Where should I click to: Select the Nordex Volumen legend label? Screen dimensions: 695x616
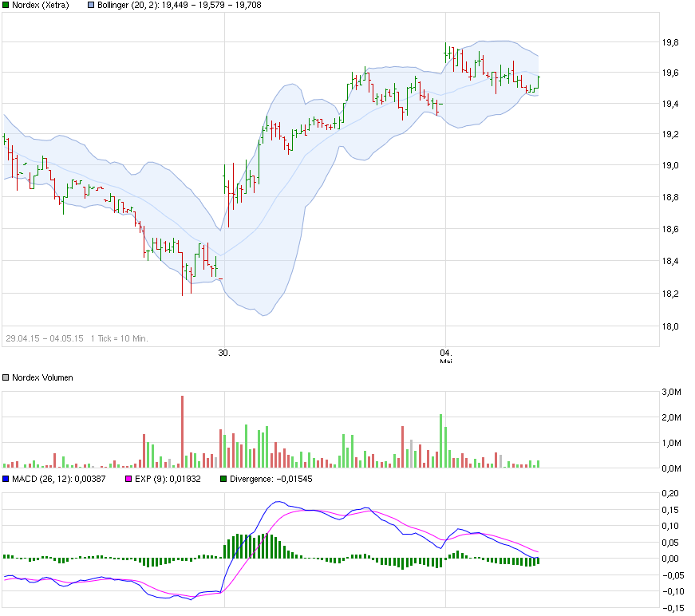[43, 377]
